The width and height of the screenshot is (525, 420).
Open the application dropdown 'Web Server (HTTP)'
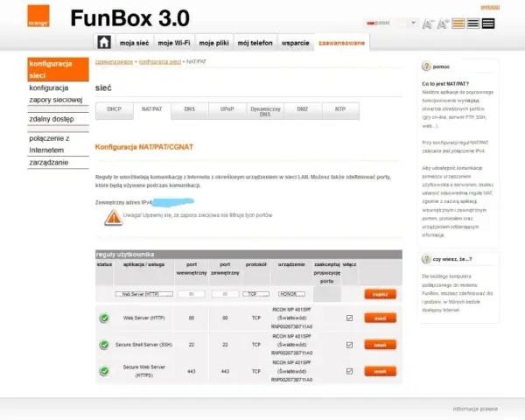click(x=144, y=294)
